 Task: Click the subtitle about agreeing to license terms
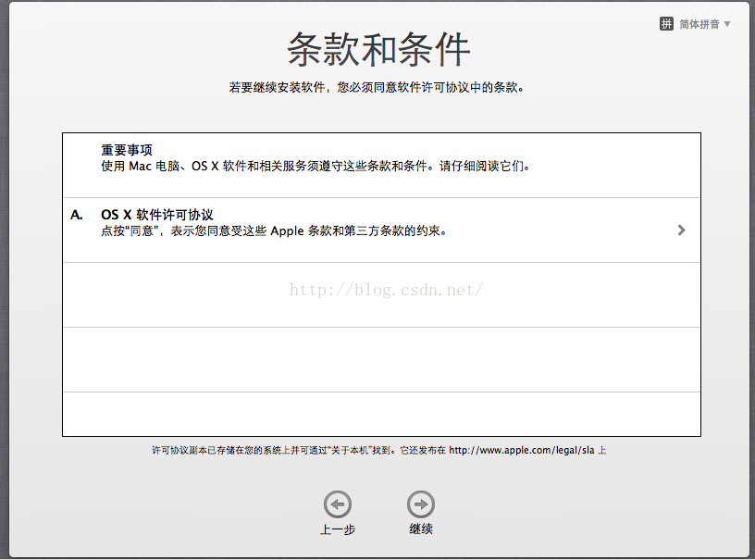(x=377, y=88)
